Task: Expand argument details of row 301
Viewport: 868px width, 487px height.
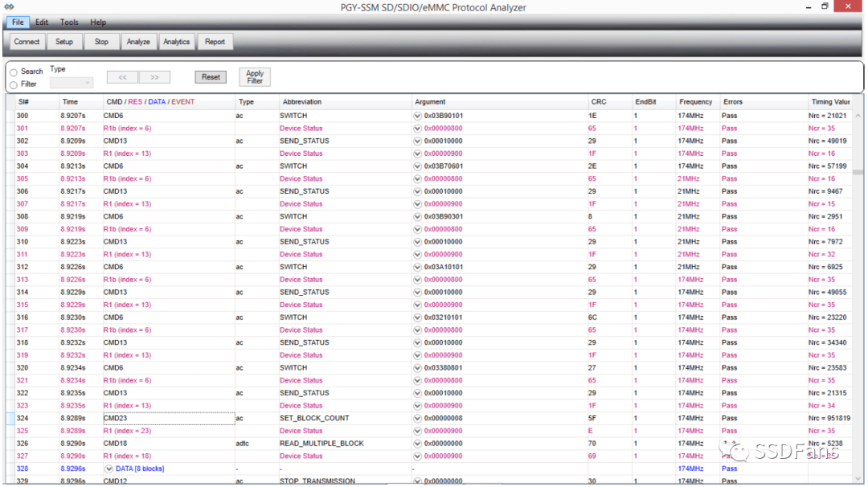Action: pos(417,129)
